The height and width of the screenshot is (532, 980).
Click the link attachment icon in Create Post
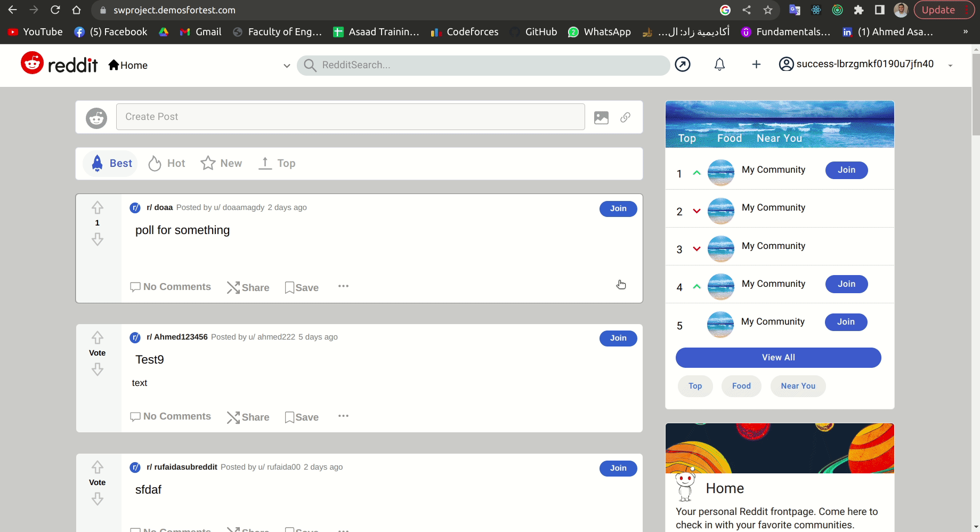coord(626,117)
